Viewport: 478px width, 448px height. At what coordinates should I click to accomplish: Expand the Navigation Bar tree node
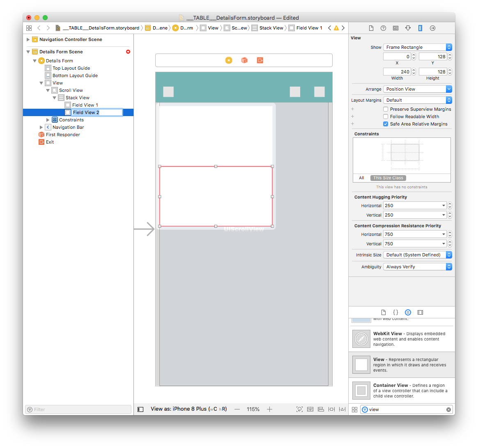[41, 127]
